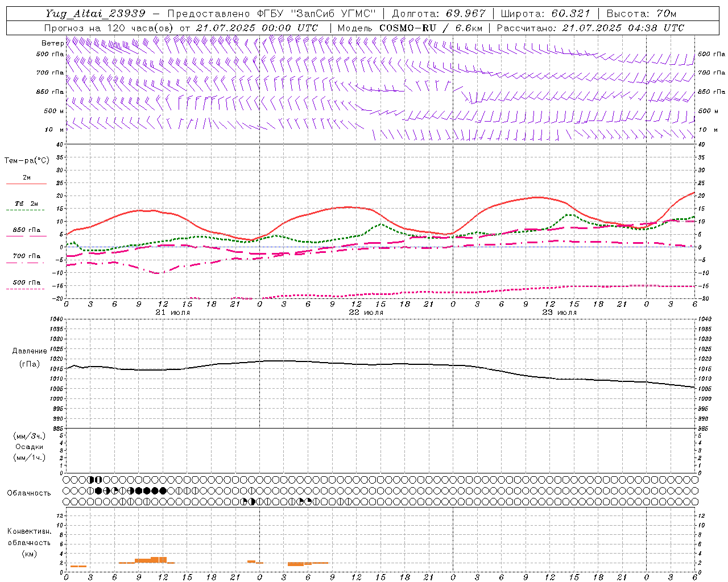This screenshot has height=582, width=728.
Task: Select the text Прогноз на 120 часа(ов)
Action: click(x=109, y=28)
